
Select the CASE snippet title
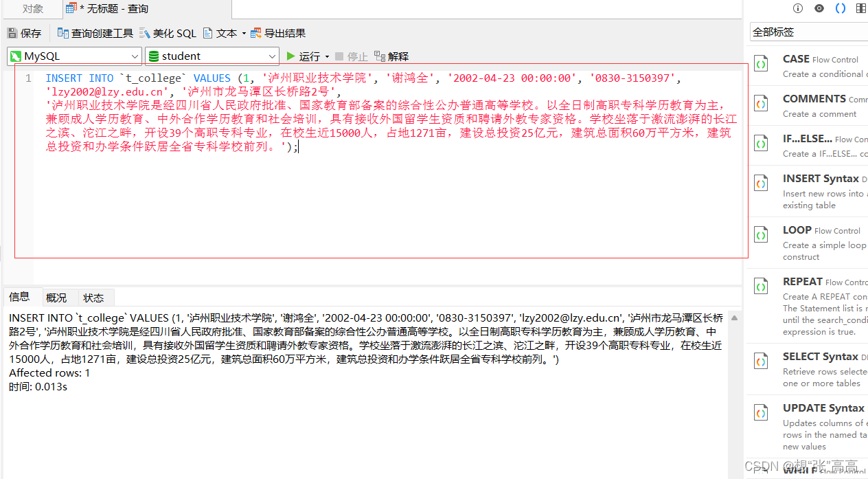[x=796, y=59]
